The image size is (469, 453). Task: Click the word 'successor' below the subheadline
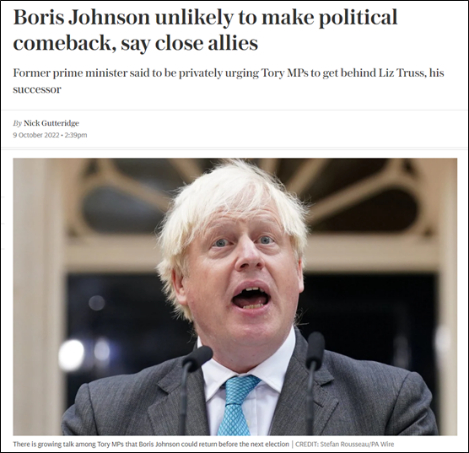pyautogui.click(x=37, y=89)
